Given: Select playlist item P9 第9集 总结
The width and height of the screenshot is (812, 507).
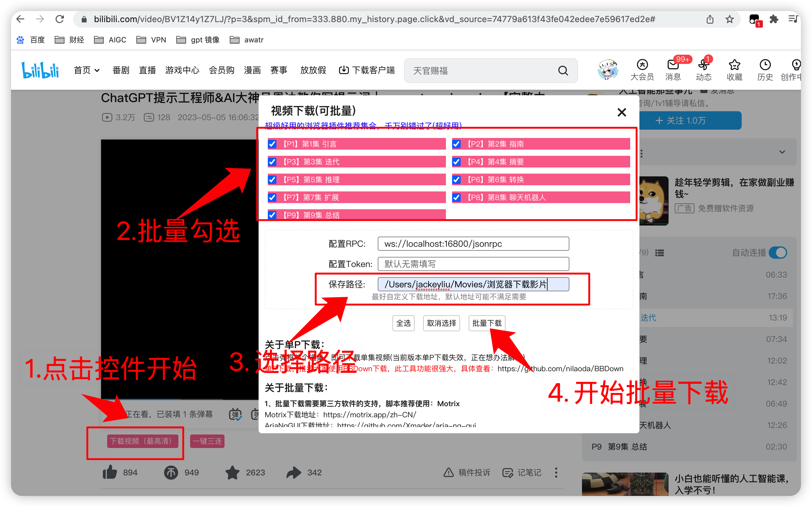Looking at the screenshot, I should pyautogui.click(x=689, y=447).
